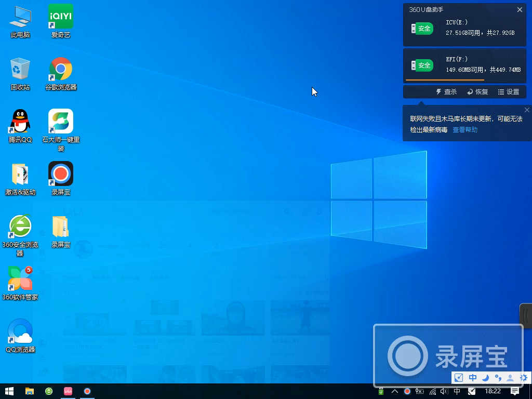Open the Action Center notifications icon
Image resolution: width=532 pixels, height=399 pixels.
(515, 391)
